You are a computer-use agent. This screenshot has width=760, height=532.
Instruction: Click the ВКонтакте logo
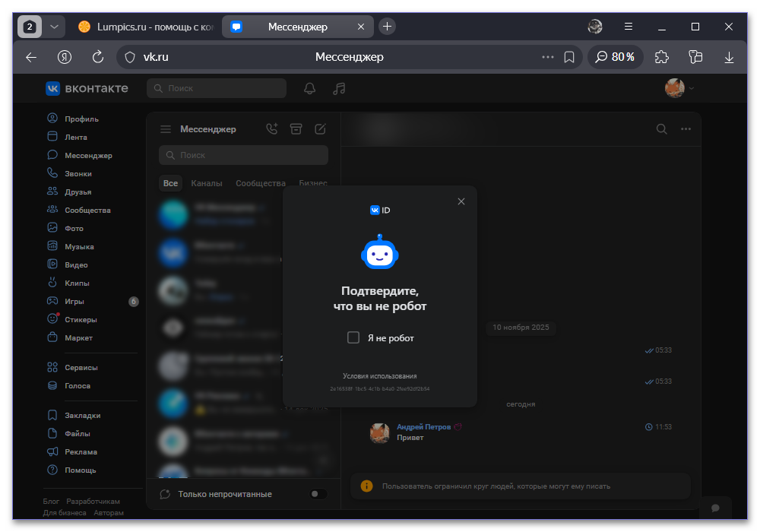[87, 88]
